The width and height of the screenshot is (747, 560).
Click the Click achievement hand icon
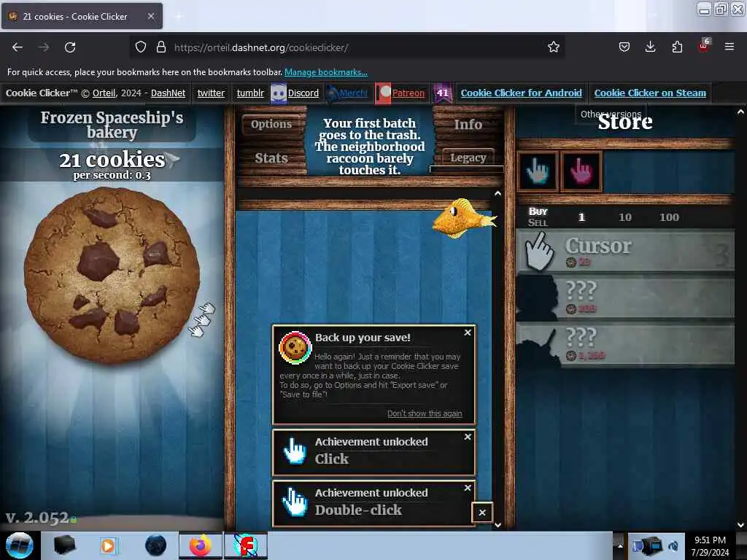point(295,451)
